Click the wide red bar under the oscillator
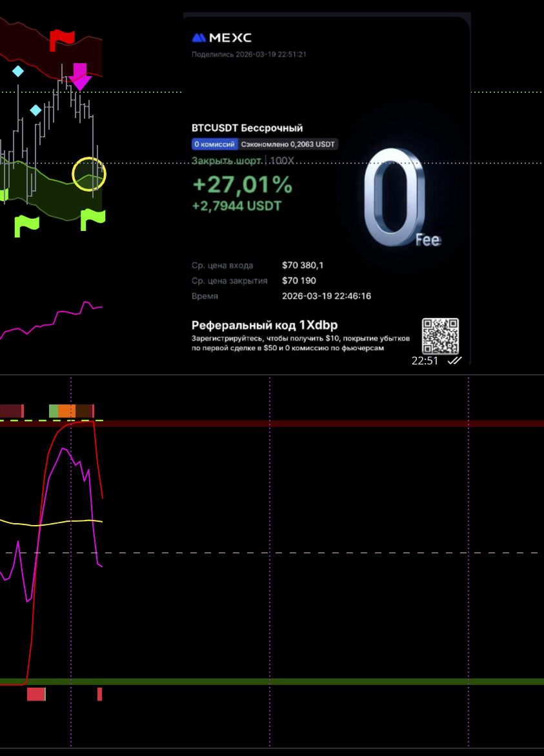Screen dimensions: 544x756 (x=36, y=694)
